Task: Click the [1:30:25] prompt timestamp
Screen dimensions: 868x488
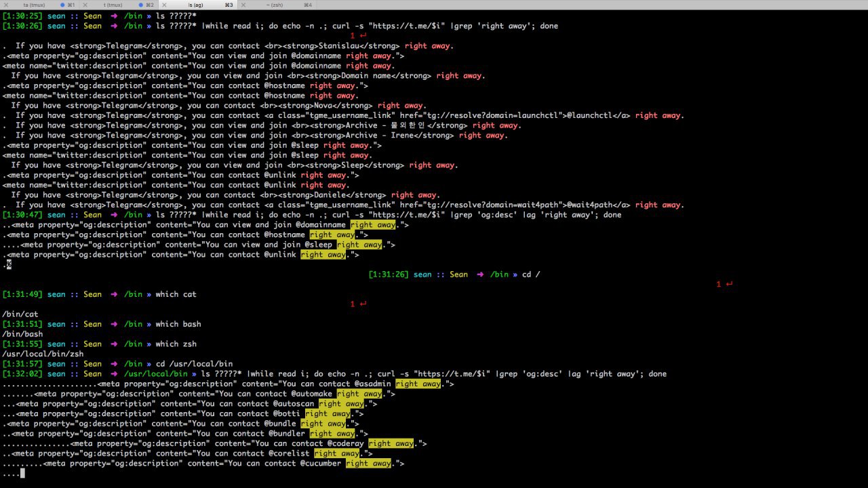Action: [22, 16]
